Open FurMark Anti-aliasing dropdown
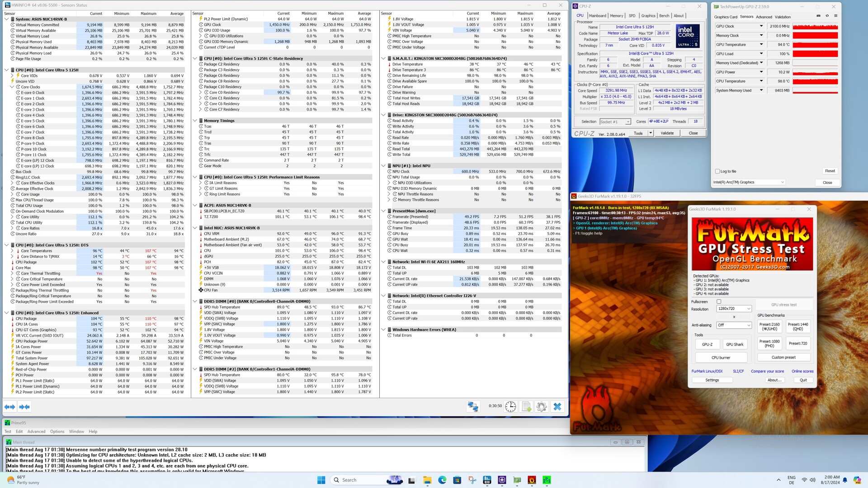Viewport: 868px width, 488px height. click(x=734, y=325)
